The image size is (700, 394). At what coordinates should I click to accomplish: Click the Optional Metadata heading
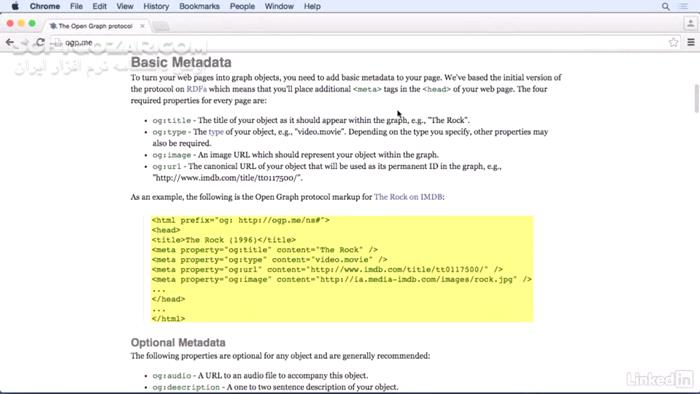pyautogui.click(x=178, y=343)
